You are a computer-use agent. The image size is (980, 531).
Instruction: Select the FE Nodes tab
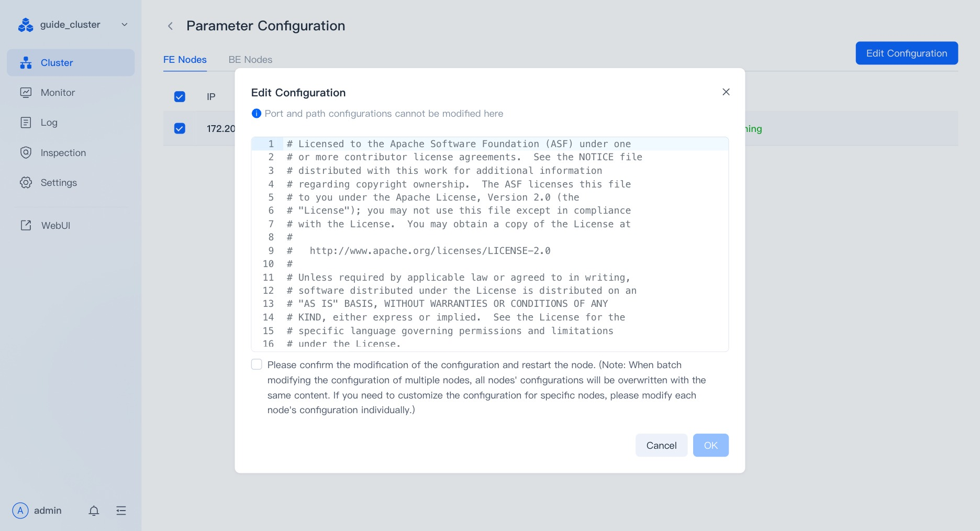tap(185, 60)
